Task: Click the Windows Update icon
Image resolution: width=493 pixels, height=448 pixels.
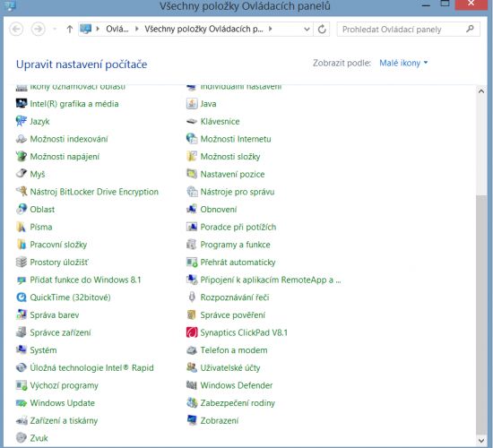Action: pyautogui.click(x=22, y=403)
